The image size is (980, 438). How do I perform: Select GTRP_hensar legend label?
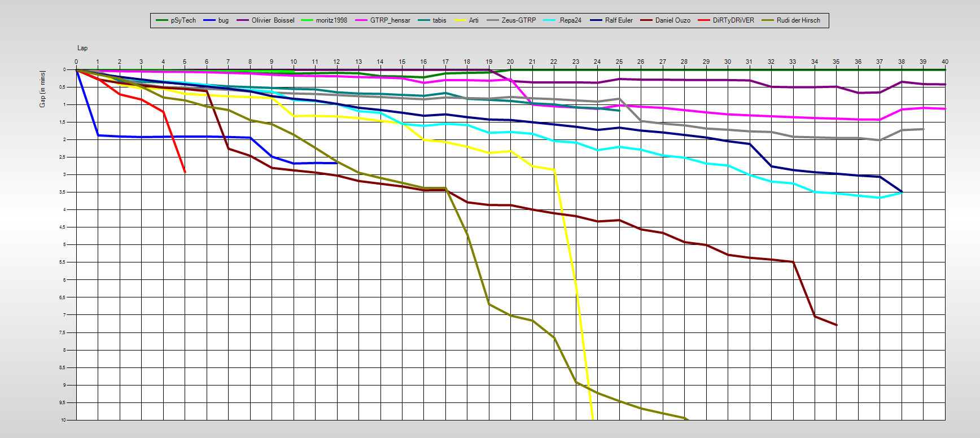click(390, 20)
